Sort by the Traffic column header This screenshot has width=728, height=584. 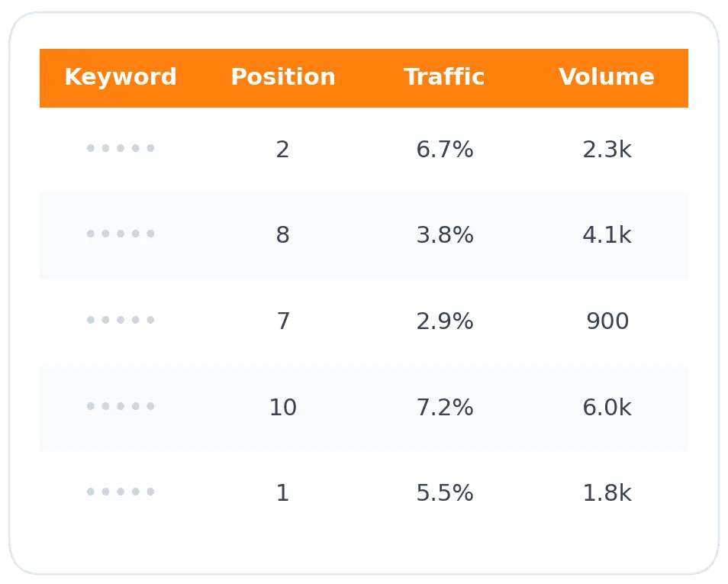click(444, 78)
